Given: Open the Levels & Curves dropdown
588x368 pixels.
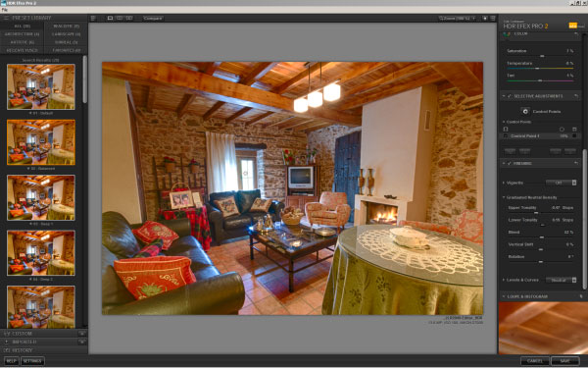Looking at the screenshot, I should coord(561,280).
